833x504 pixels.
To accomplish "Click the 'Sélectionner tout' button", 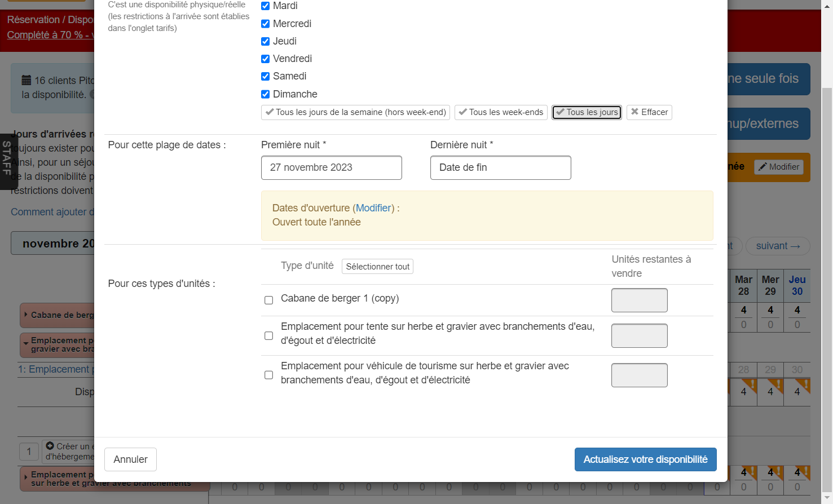I will 378,267.
